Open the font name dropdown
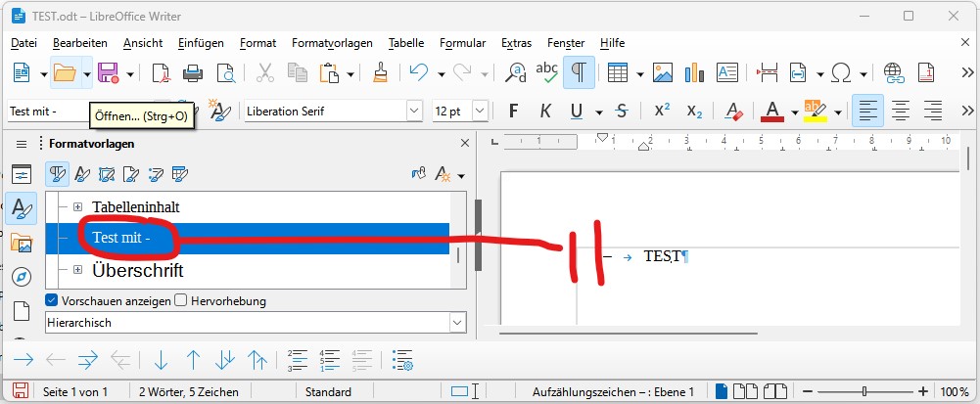 (414, 112)
